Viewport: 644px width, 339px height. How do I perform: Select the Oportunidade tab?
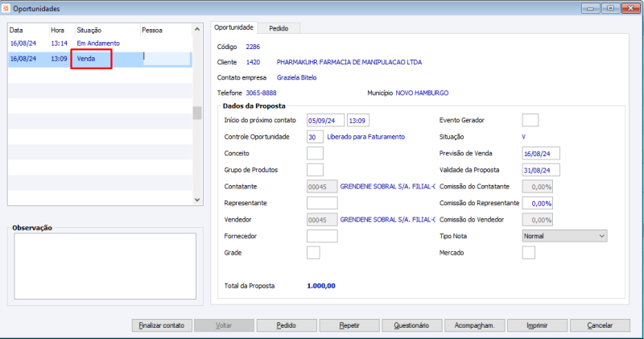tap(233, 27)
